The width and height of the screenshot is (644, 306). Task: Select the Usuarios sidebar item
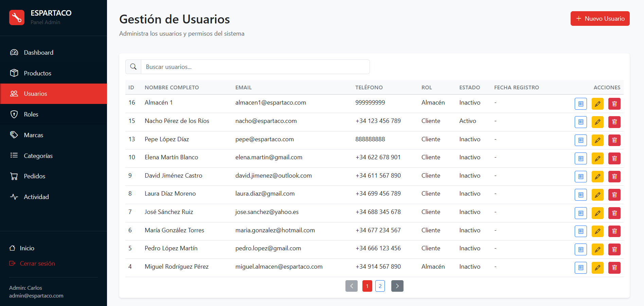[x=53, y=94]
